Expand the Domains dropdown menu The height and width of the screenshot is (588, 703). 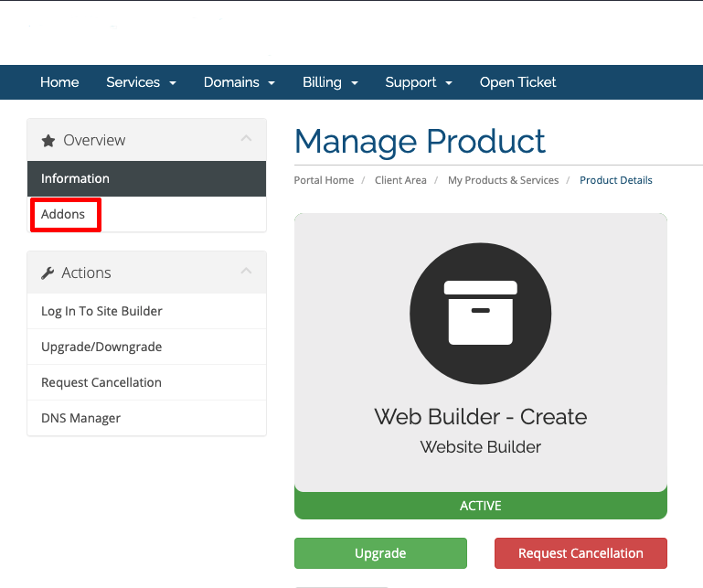coord(239,82)
